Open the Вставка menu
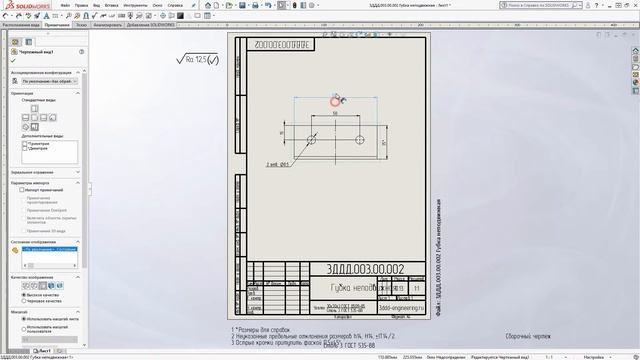The width and height of the screenshot is (640, 360). tap(111, 5)
